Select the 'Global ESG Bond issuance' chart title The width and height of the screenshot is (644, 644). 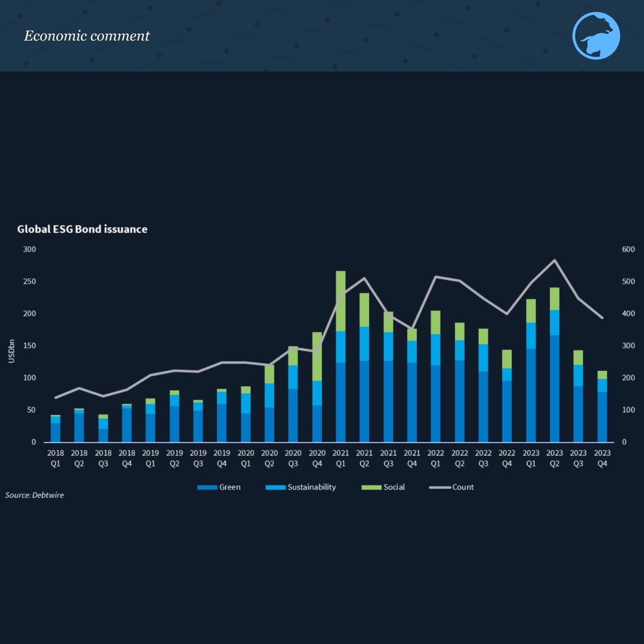pyautogui.click(x=82, y=229)
